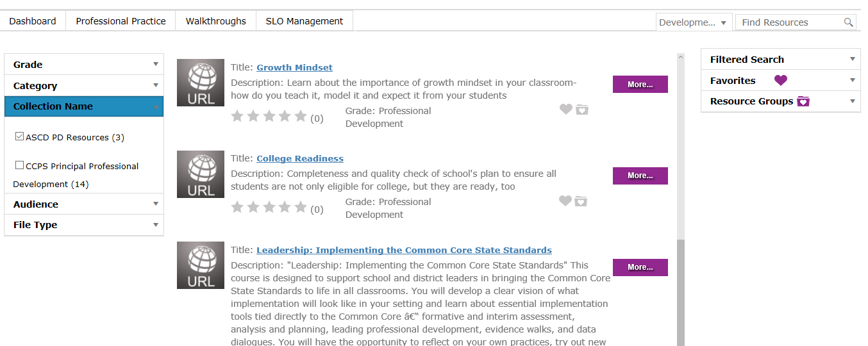The image size is (868, 346).
Task: Uncheck ASCD PD Resources checkbox
Action: (20, 136)
